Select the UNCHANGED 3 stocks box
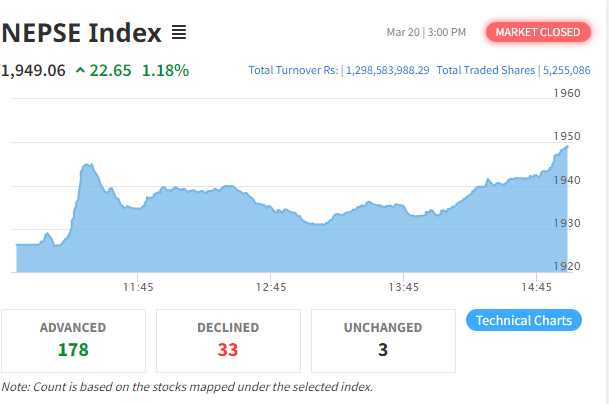Image resolution: width=609 pixels, height=404 pixels. click(x=383, y=340)
